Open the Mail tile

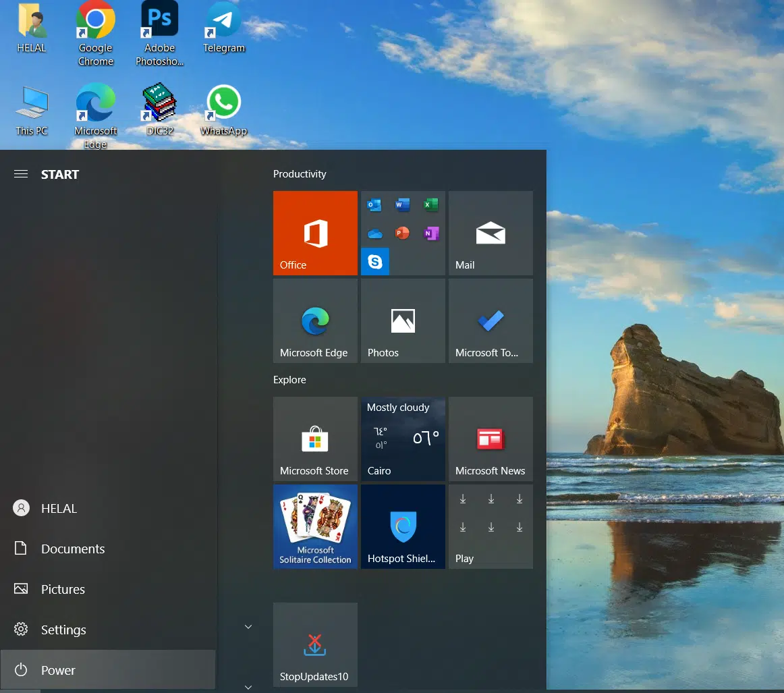tap(491, 233)
